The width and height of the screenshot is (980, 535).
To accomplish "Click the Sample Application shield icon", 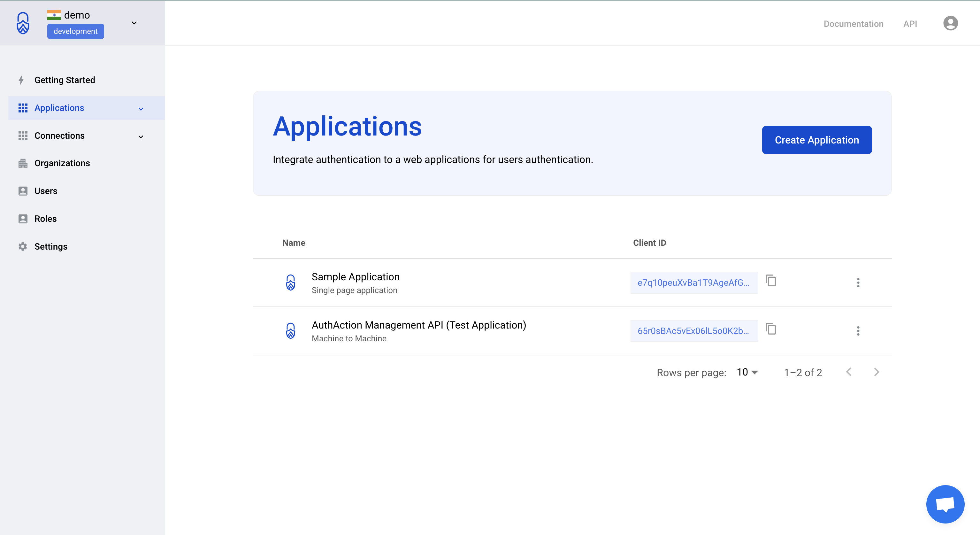I will [x=291, y=282].
